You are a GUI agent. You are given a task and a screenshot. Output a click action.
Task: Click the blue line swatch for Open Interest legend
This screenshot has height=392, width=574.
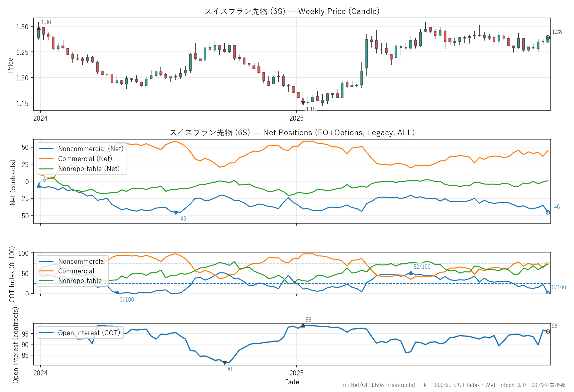click(x=46, y=333)
